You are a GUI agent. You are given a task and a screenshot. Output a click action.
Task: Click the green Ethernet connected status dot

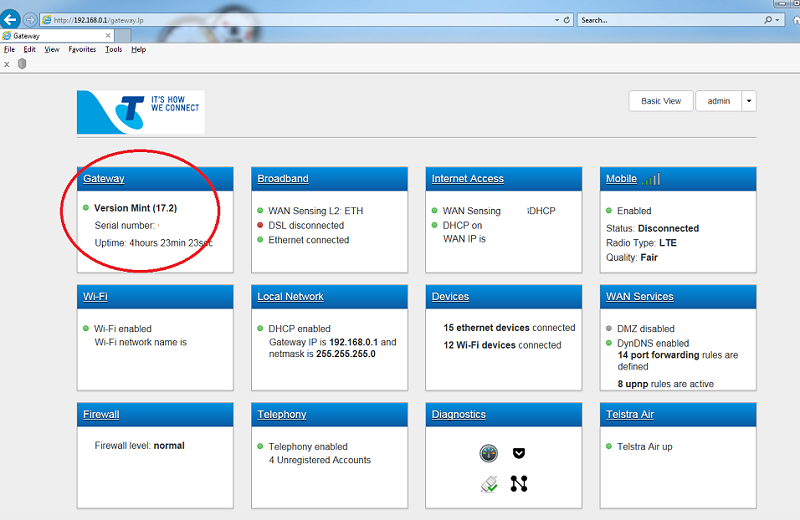pyautogui.click(x=260, y=239)
